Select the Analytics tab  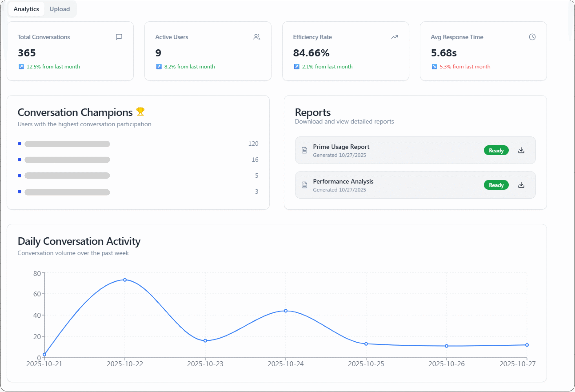pos(26,9)
